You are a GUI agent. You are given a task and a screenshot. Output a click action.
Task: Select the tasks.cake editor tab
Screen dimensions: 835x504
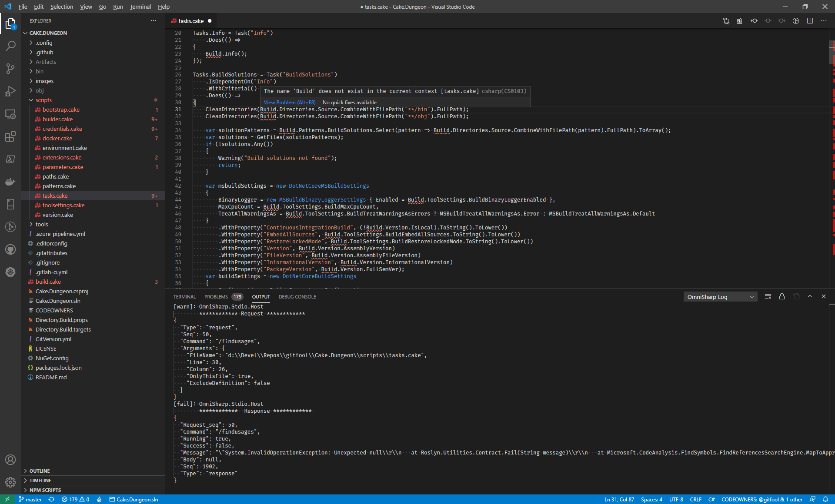tap(191, 21)
